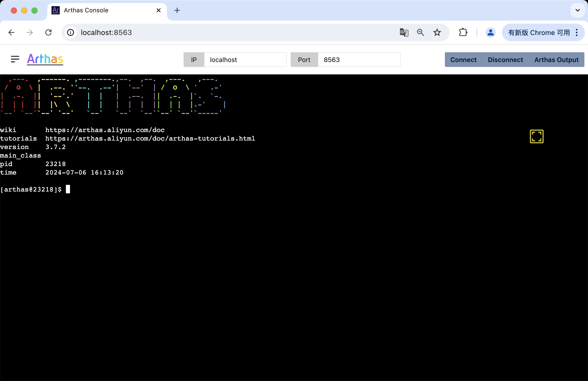Open the hamburger menu beside the Arthas logo

point(15,59)
